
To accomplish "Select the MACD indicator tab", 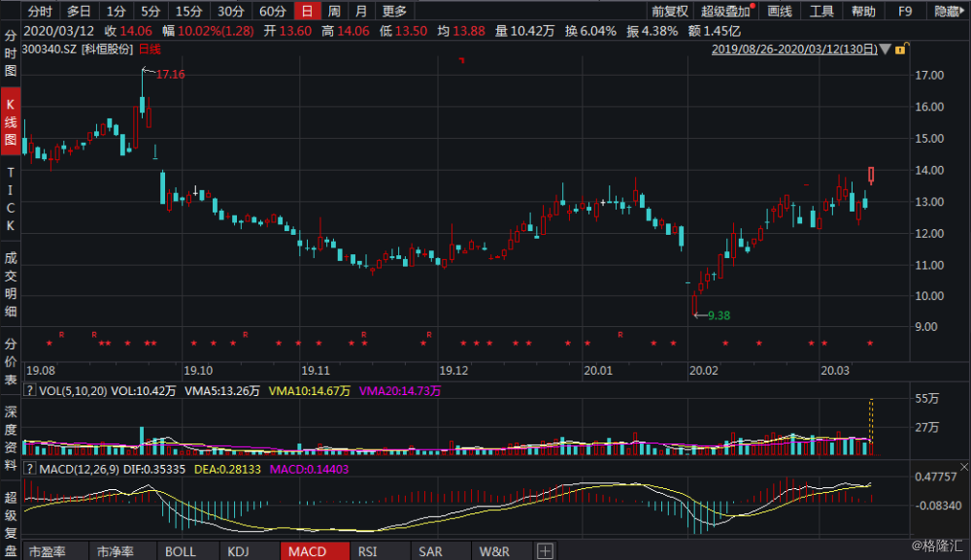I will coord(314,550).
